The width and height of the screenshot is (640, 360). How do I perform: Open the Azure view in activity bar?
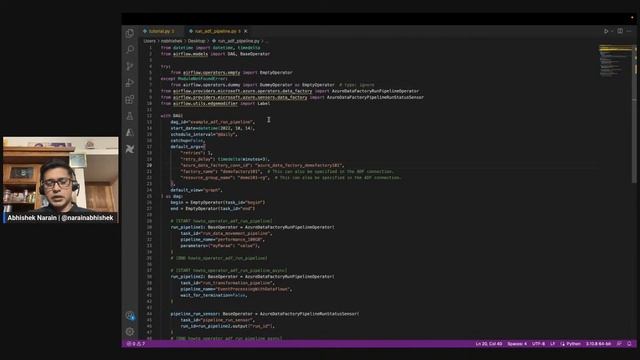click(130, 132)
